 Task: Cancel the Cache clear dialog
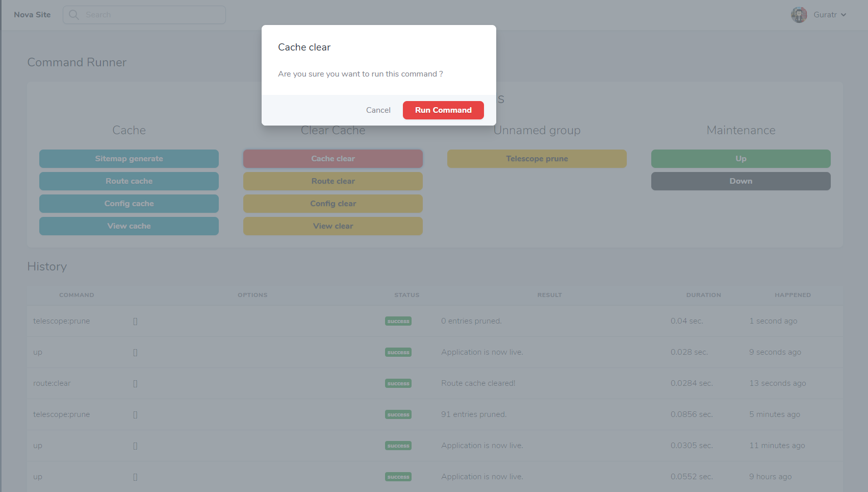coord(378,110)
